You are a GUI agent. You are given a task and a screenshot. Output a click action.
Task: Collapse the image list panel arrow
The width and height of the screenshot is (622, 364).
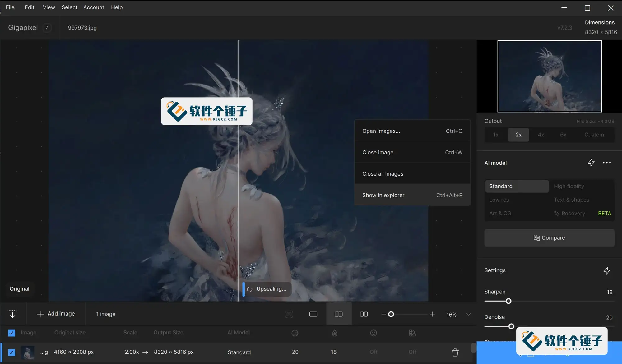coord(12,314)
